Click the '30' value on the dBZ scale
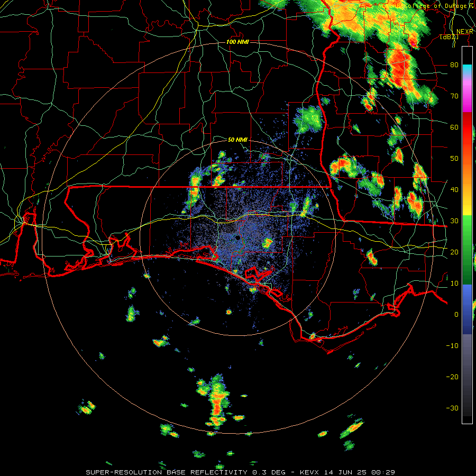Image resolution: width=476 pixels, height=476 pixels. 454,221
